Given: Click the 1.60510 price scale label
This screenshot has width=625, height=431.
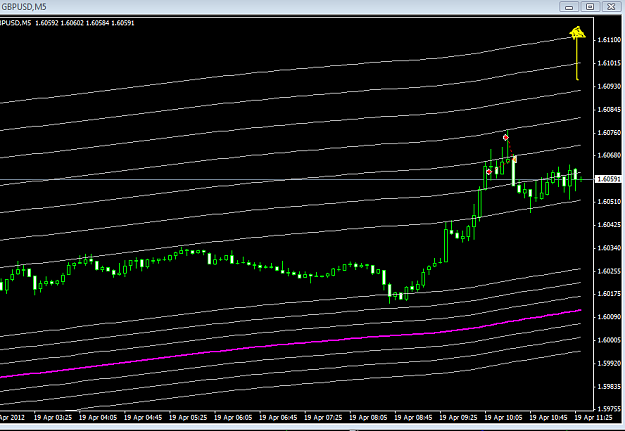Looking at the screenshot, I should click(x=609, y=201).
